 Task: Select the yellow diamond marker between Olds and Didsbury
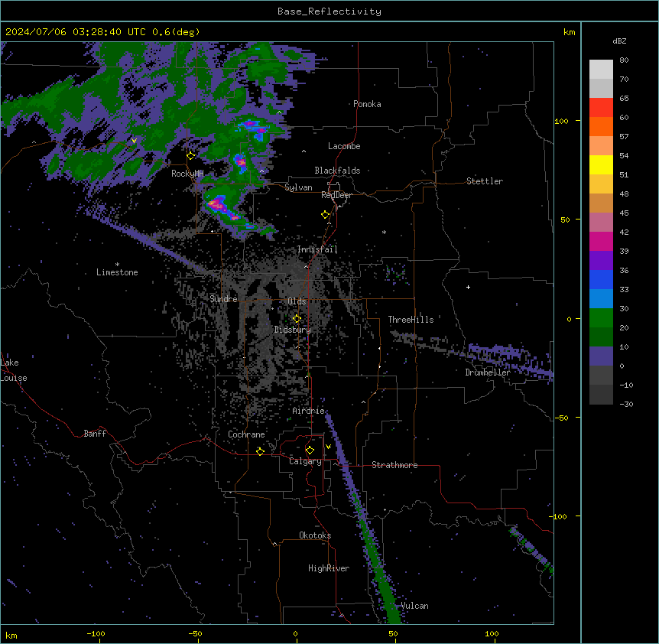tap(297, 319)
